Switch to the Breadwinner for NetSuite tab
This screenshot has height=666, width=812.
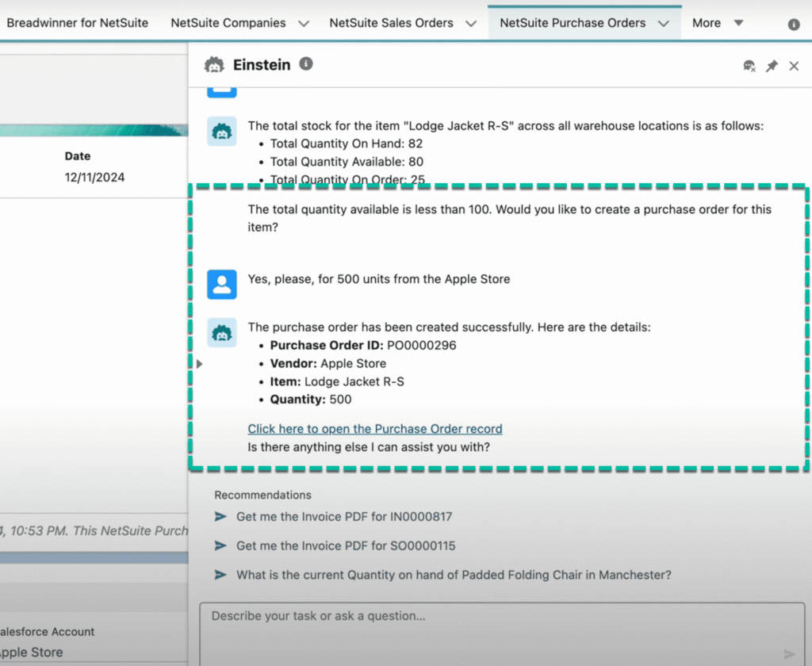[x=77, y=23]
